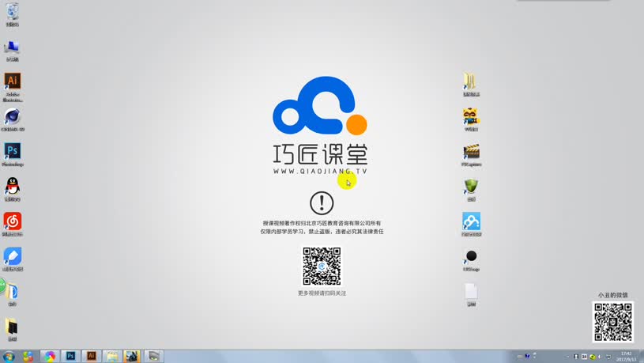Launch Adobe Illustrator from the desktop
644x363 pixels.
tap(13, 87)
